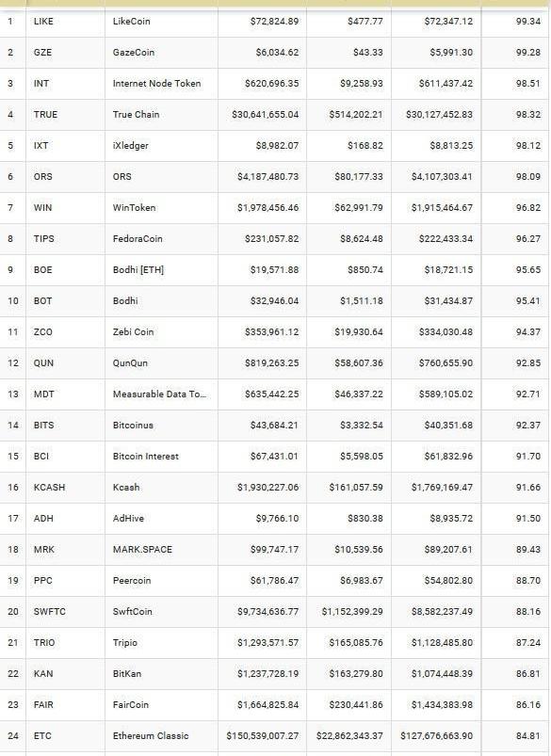The width and height of the screenshot is (551, 756).
Task: Click the GZE ticker symbol
Action: (x=42, y=53)
